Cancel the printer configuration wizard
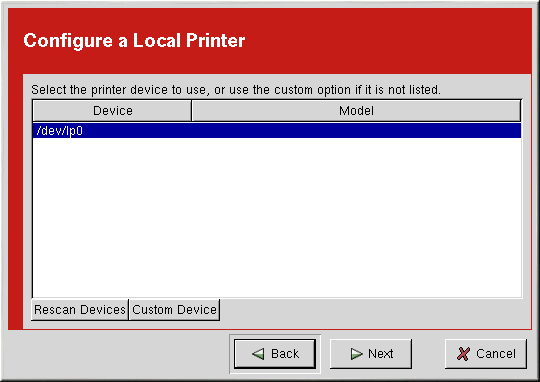Screen dimensions: 540x382 [x=486, y=354]
